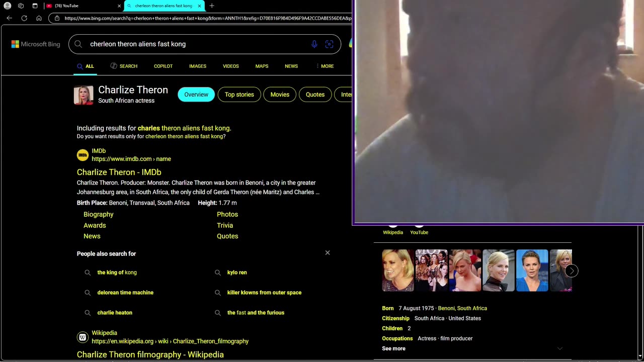This screenshot has height=362, width=644.
Task: Click magnifier beside 'charlie heaton'
Action: pos(88,313)
